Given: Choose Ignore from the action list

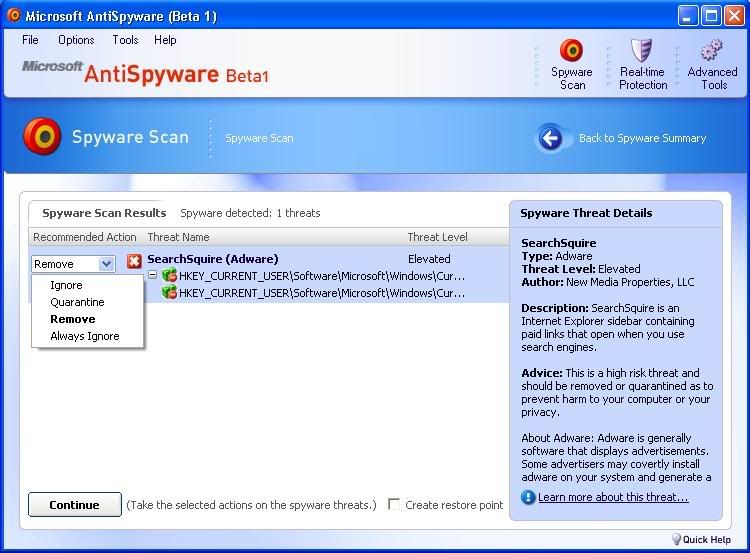Looking at the screenshot, I should coord(66,285).
